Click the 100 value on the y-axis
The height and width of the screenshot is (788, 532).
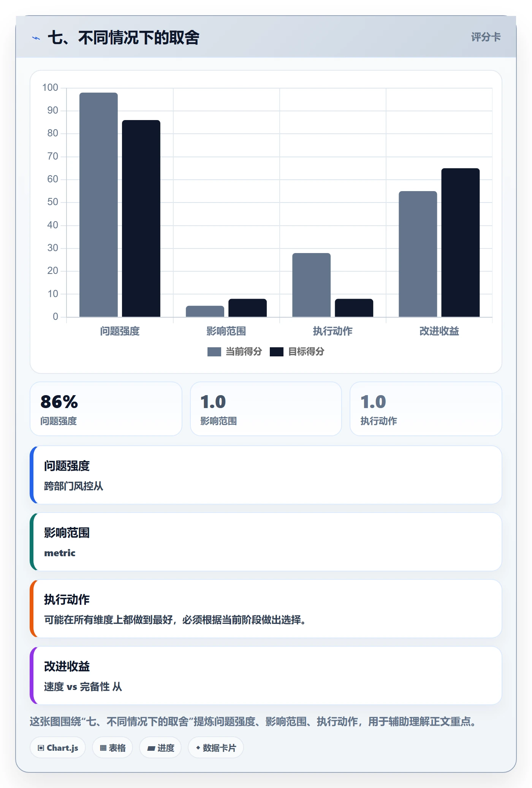(50, 88)
